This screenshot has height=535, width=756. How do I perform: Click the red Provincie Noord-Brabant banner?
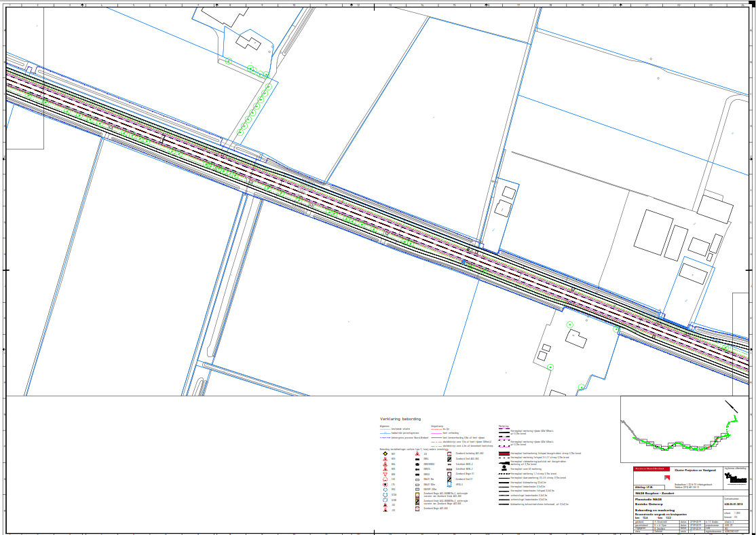pos(650,469)
